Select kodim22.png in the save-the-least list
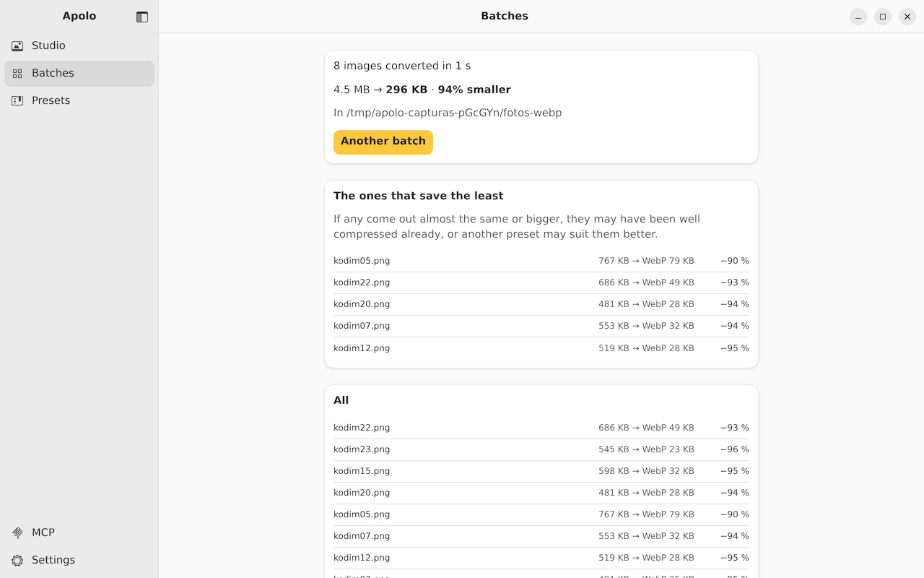The height and width of the screenshot is (578, 924). 541,282
